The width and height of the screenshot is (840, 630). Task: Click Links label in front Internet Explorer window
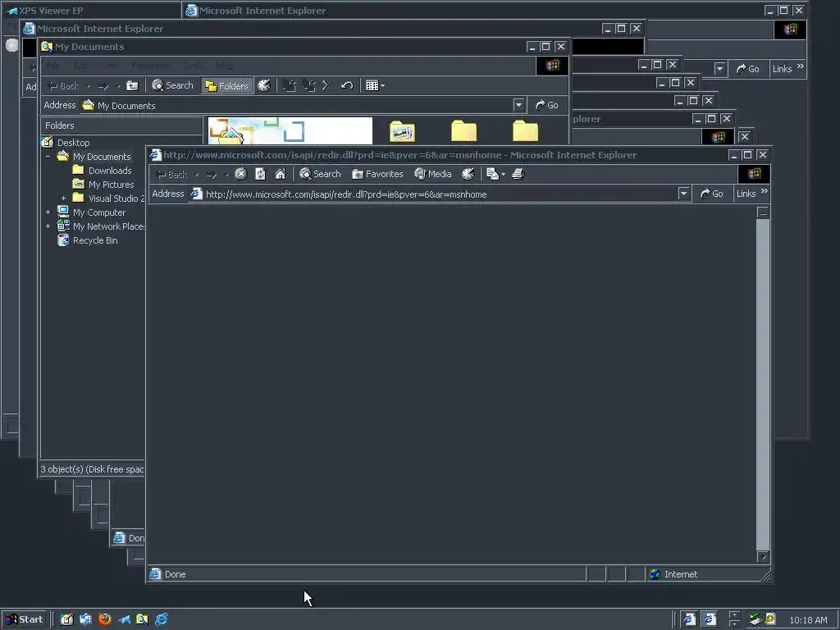tap(746, 194)
